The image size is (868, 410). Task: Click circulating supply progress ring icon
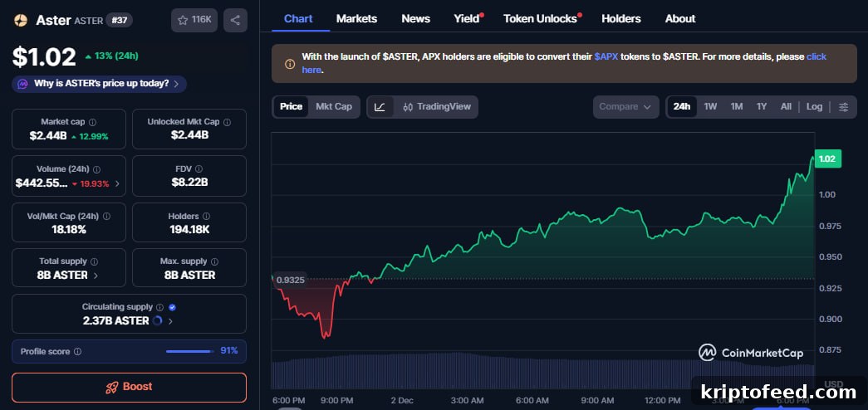point(157,321)
